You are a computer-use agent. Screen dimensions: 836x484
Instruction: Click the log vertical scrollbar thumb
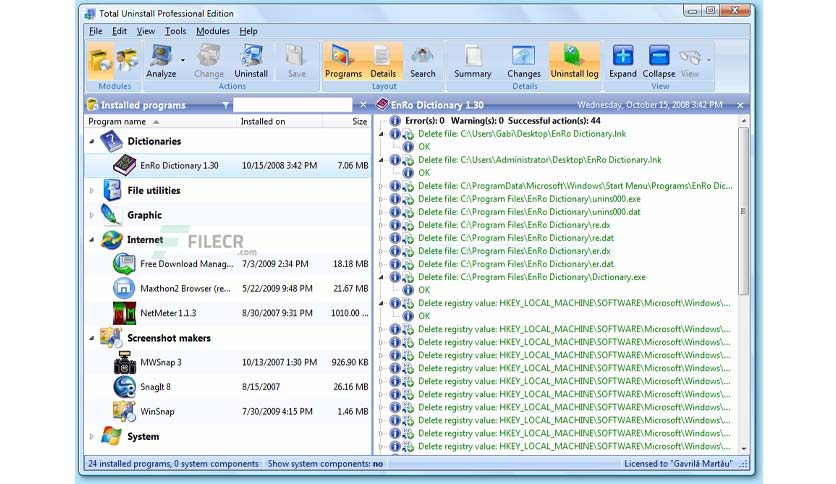[x=744, y=211]
